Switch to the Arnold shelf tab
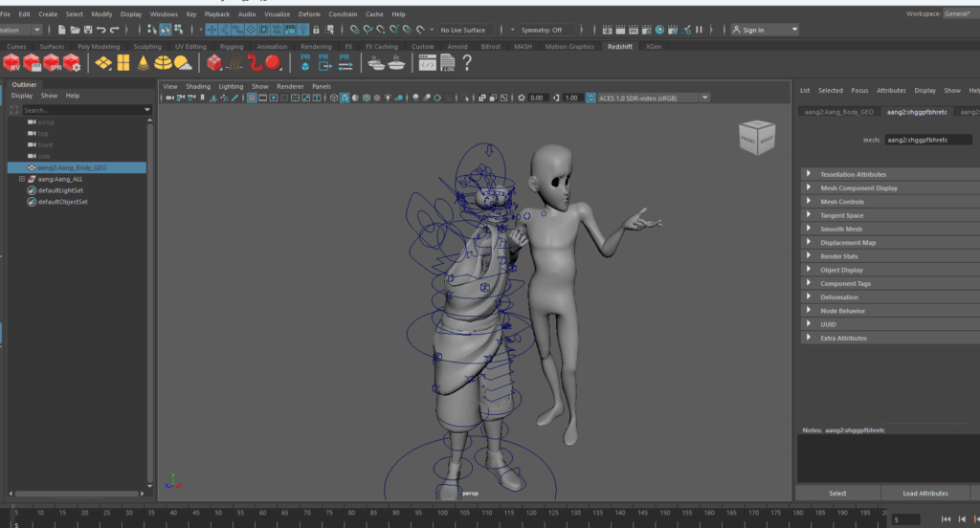 pos(457,46)
